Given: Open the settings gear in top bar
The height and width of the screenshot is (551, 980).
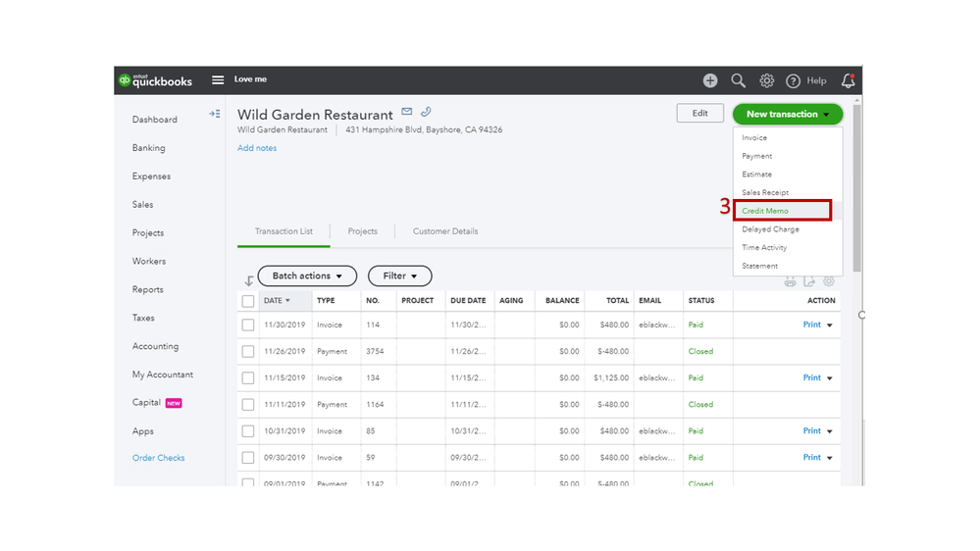Looking at the screenshot, I should pyautogui.click(x=766, y=80).
